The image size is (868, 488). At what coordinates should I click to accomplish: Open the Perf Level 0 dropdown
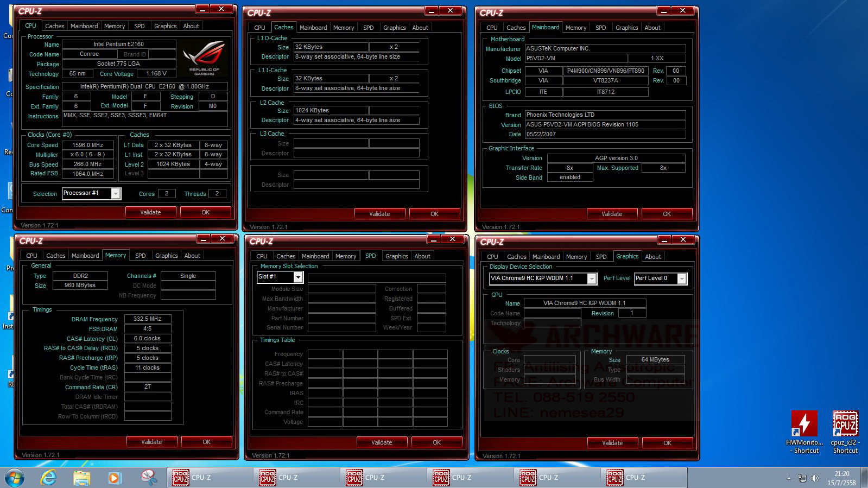tap(682, 278)
